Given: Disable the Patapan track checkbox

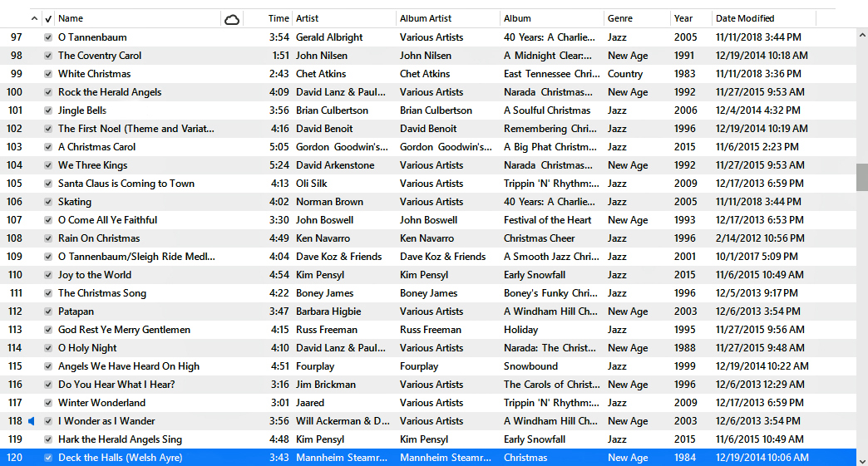Looking at the screenshot, I should click(48, 311).
